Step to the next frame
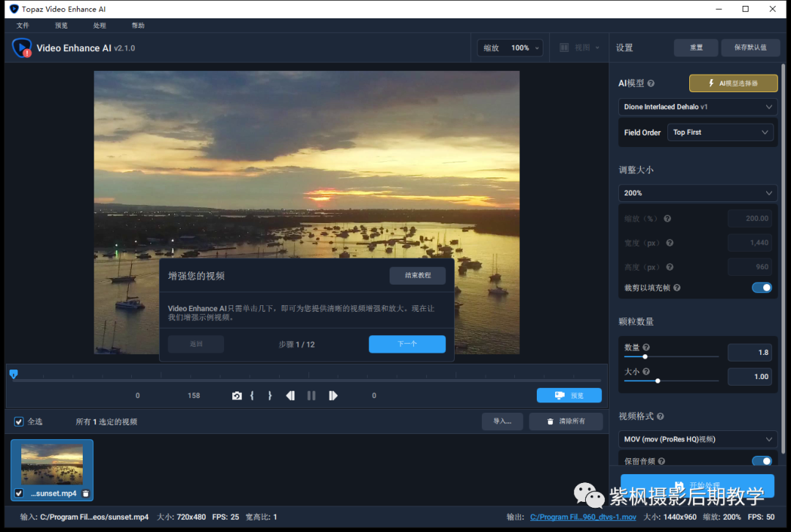This screenshot has height=532, width=791. coord(333,396)
